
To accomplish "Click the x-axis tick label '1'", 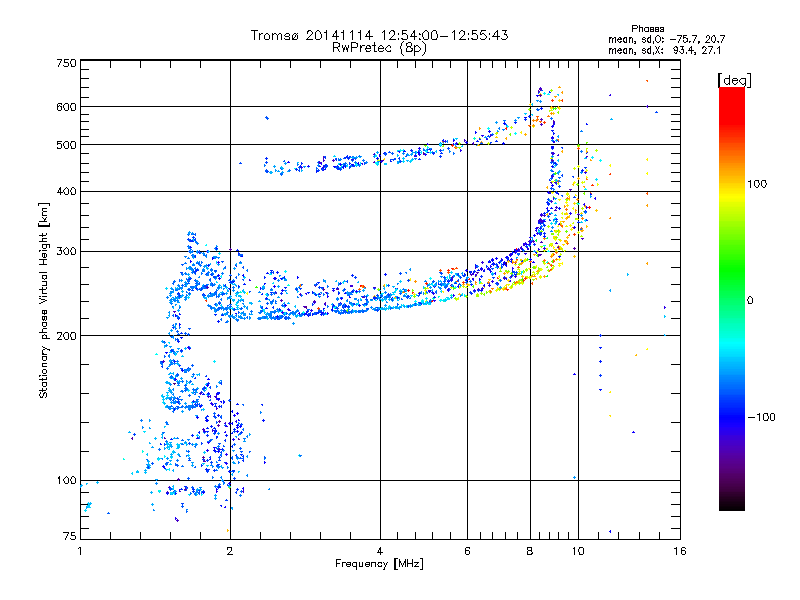I will click(80, 551).
